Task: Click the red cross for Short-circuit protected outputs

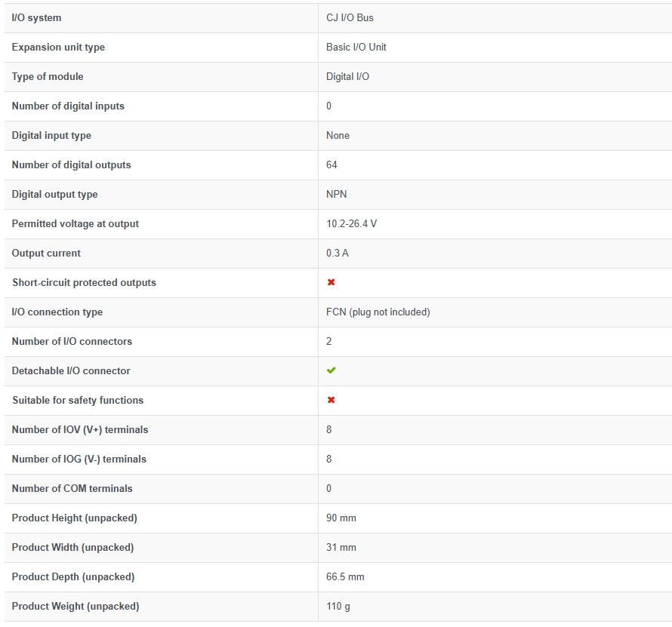Action: 331,282
